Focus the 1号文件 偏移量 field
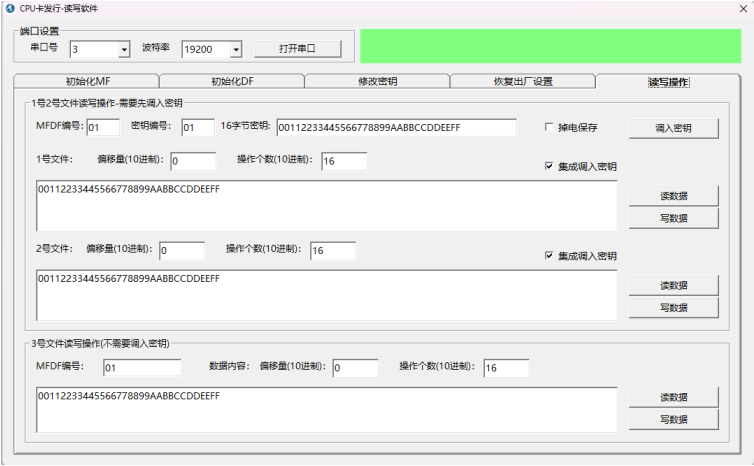Screen dimensions: 754x466 coord(192,161)
